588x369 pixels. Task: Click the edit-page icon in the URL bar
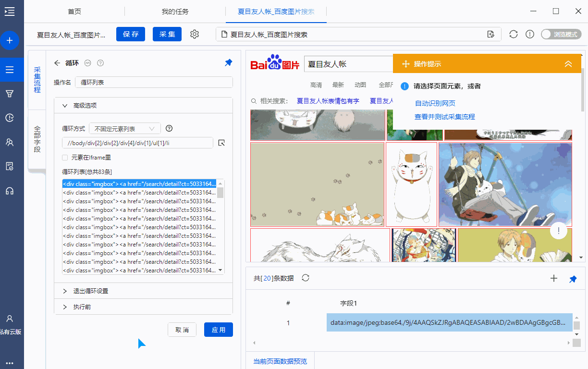click(490, 34)
